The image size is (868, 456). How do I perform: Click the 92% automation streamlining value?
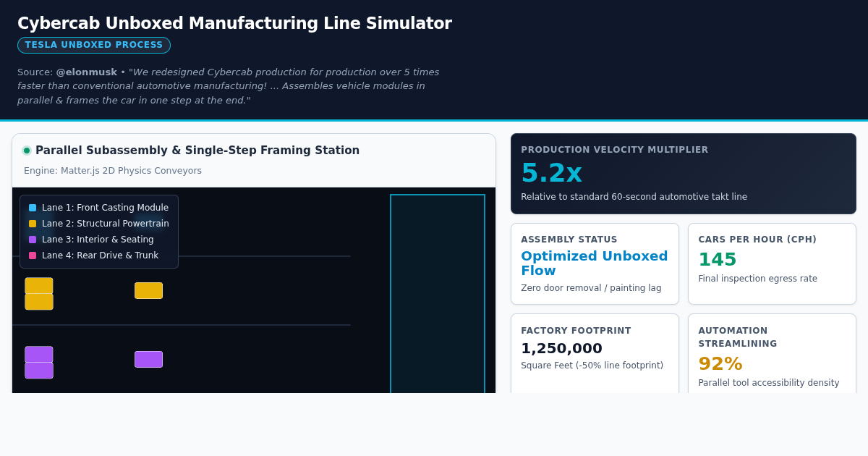point(720,364)
